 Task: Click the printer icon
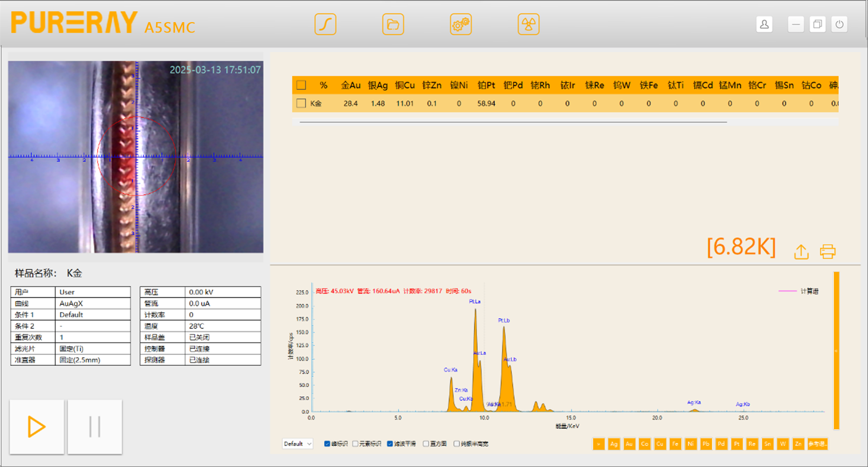828,252
